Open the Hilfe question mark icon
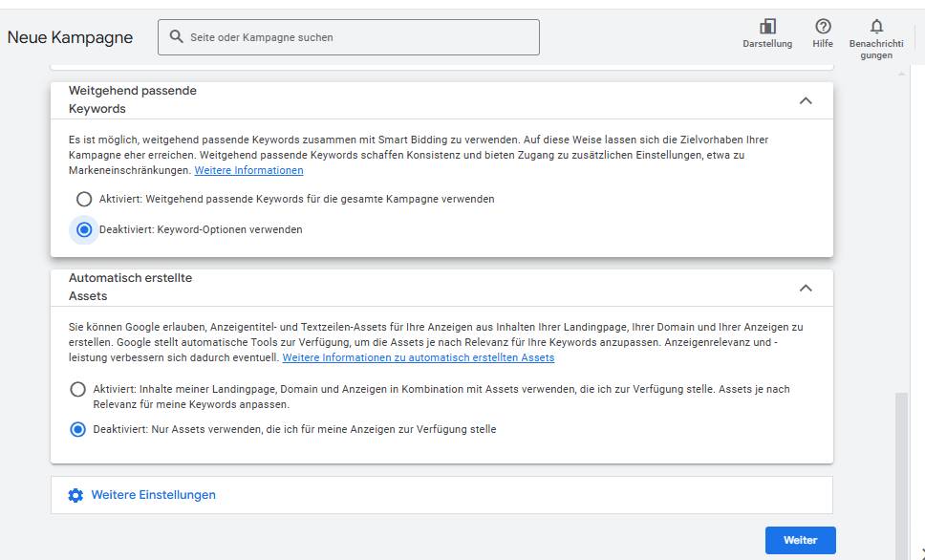The width and height of the screenshot is (925, 560). pyautogui.click(x=823, y=27)
